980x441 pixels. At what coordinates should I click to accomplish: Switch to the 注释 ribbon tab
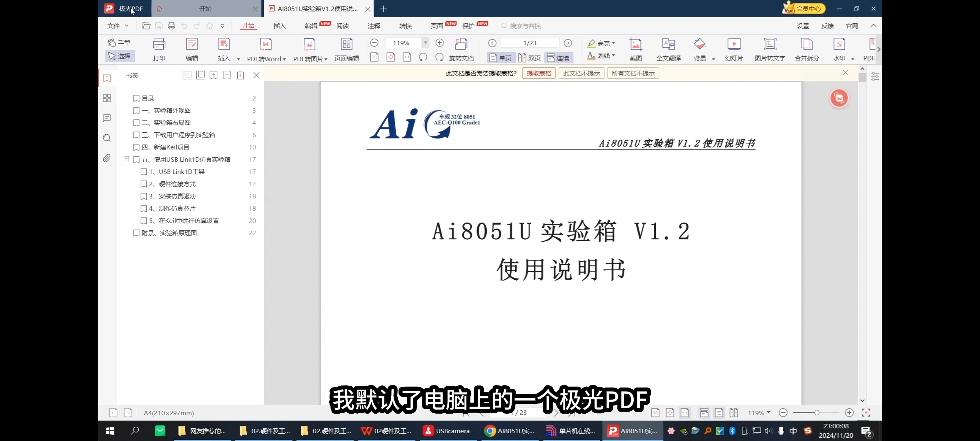(374, 26)
